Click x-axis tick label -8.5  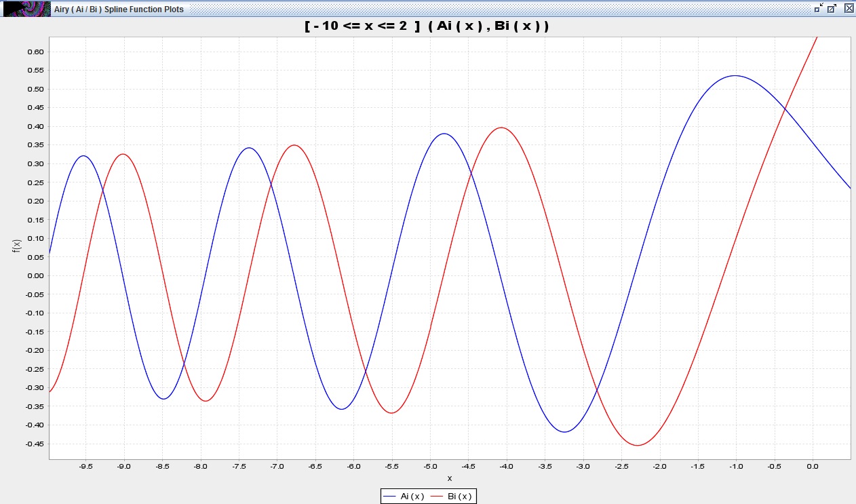(162, 467)
